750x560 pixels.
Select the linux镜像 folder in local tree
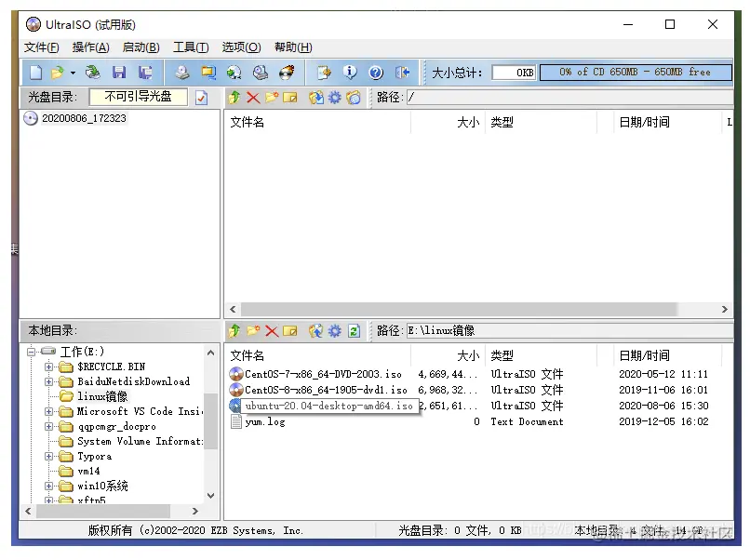click(102, 396)
